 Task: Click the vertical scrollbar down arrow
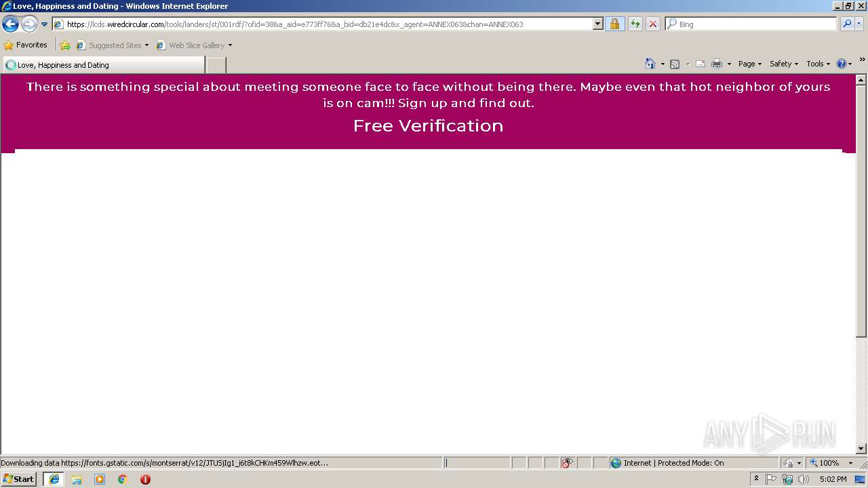pyautogui.click(x=861, y=448)
